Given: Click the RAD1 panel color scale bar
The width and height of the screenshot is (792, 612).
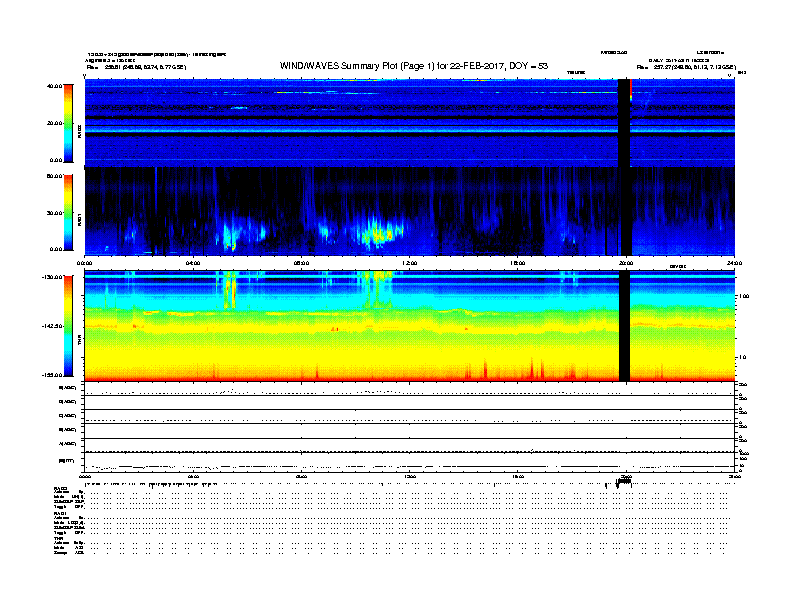Looking at the screenshot, I should pyautogui.click(x=68, y=213).
